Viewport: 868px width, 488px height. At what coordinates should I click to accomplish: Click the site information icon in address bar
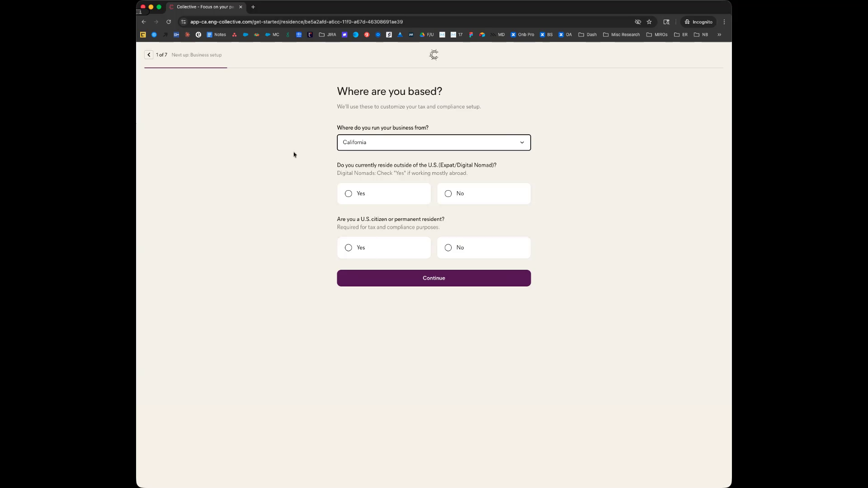[x=184, y=22]
